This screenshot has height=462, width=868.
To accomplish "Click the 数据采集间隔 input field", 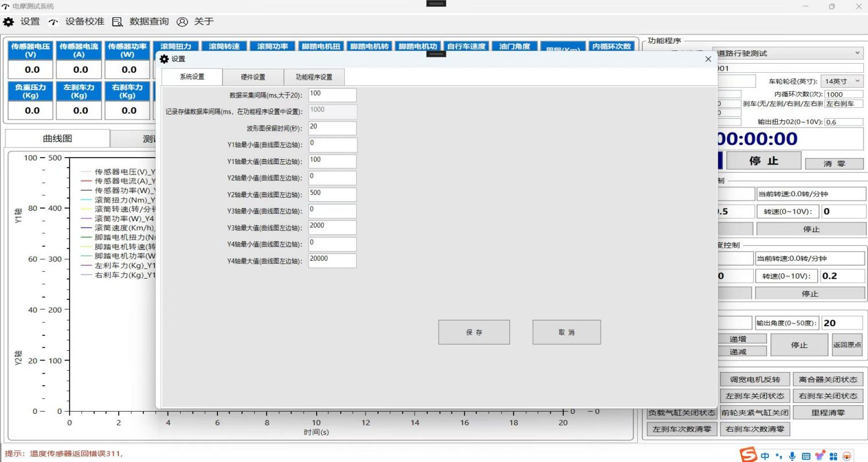I will [332, 95].
